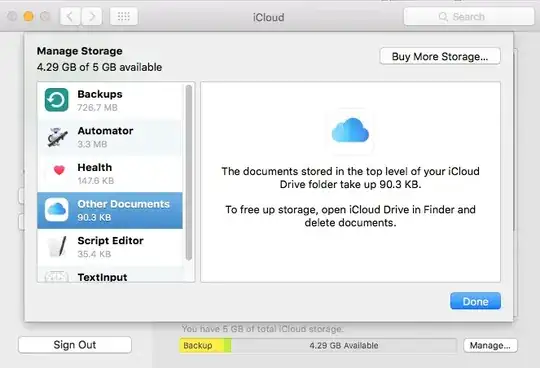Click the '4.29 GB of 5 GB available' text
The width and height of the screenshot is (540, 368).
(99, 67)
